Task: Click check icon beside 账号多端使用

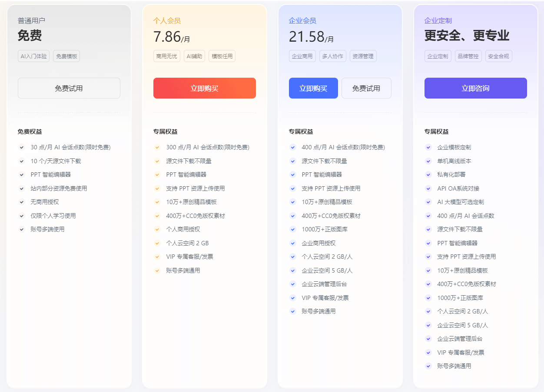Action: 22,229
